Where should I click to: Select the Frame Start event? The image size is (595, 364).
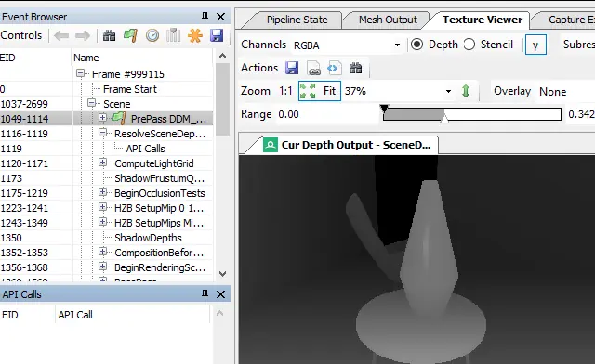coord(130,89)
